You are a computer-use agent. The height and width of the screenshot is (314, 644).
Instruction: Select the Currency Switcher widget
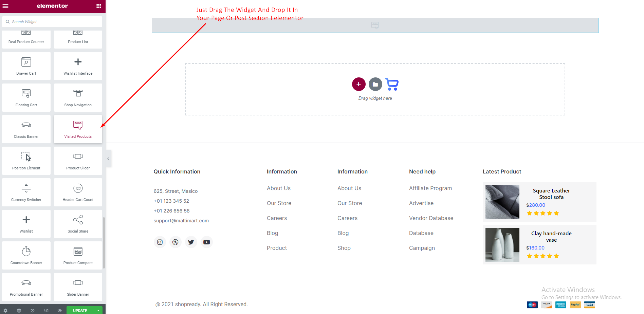(26, 192)
